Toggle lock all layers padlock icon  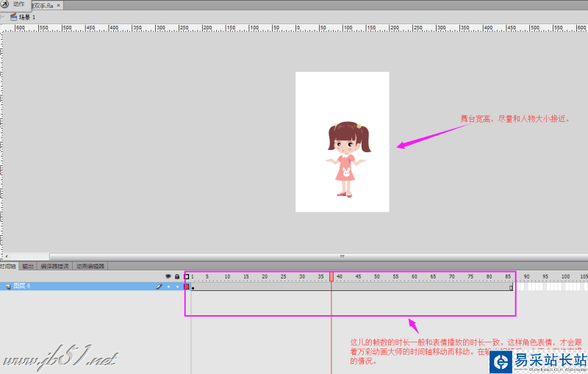tap(177, 276)
